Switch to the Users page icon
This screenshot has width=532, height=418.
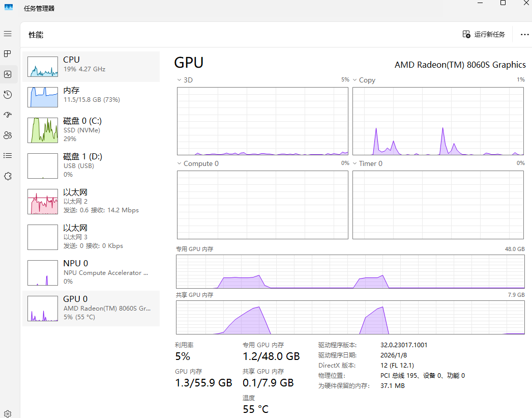8,135
